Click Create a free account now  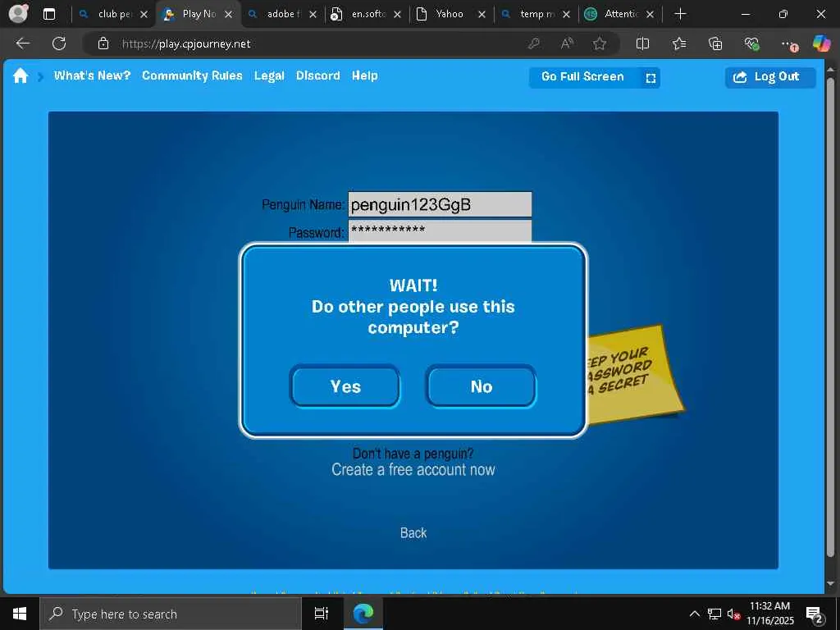(413, 469)
